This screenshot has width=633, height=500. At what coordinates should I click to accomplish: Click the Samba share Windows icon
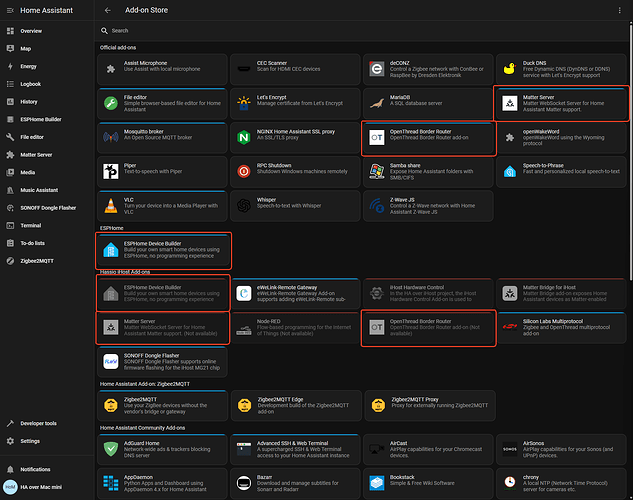(377, 172)
